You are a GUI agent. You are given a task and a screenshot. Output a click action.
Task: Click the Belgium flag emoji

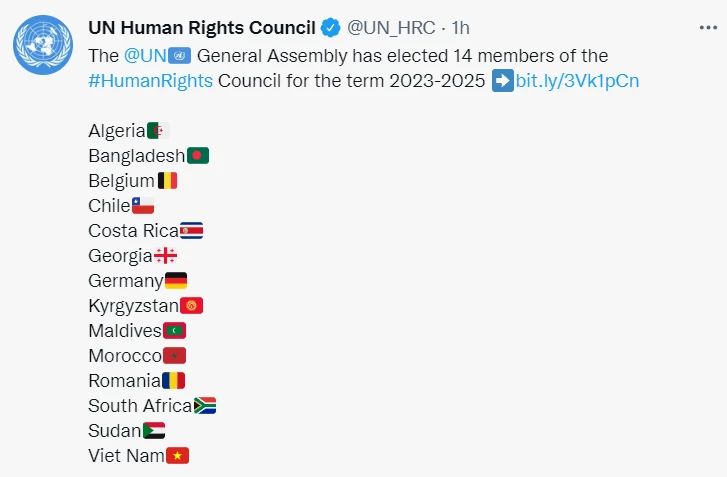(167, 181)
